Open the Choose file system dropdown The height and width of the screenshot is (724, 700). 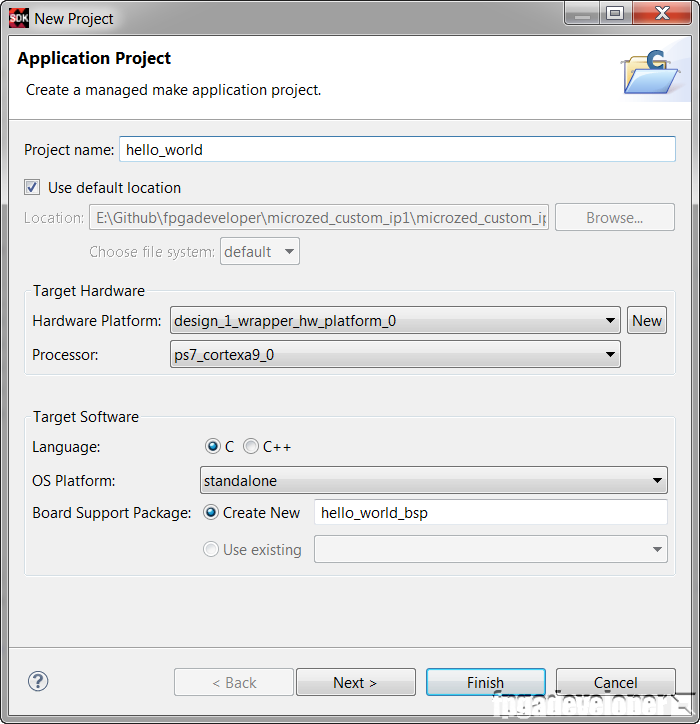[260, 252]
